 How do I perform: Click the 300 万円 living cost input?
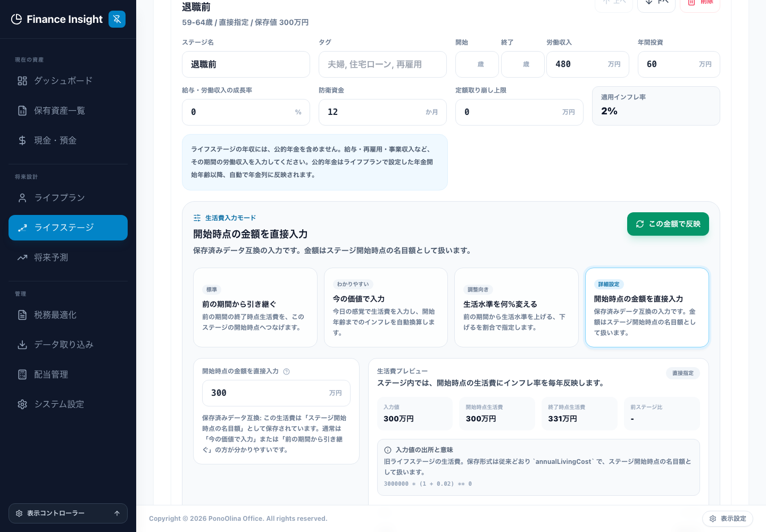pyautogui.click(x=276, y=393)
